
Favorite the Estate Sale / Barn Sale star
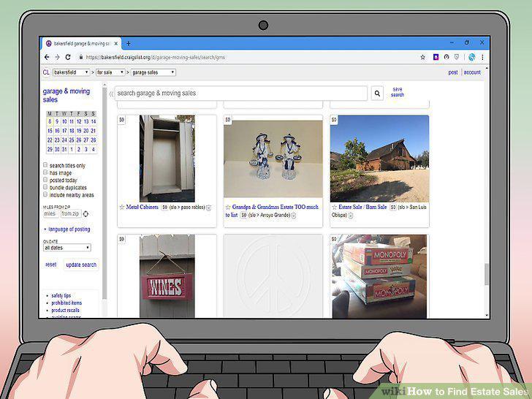pyautogui.click(x=335, y=207)
